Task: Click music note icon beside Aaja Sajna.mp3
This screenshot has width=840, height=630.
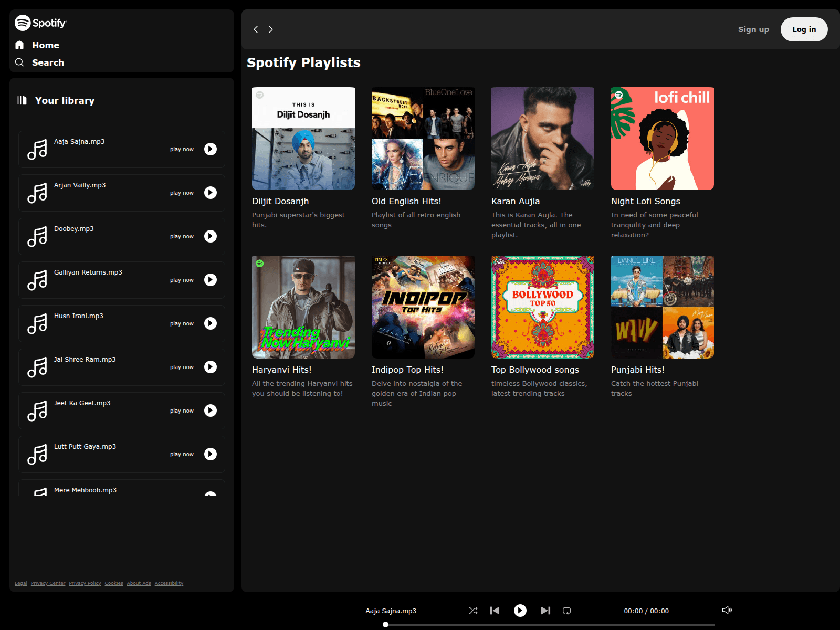Action: (37, 150)
